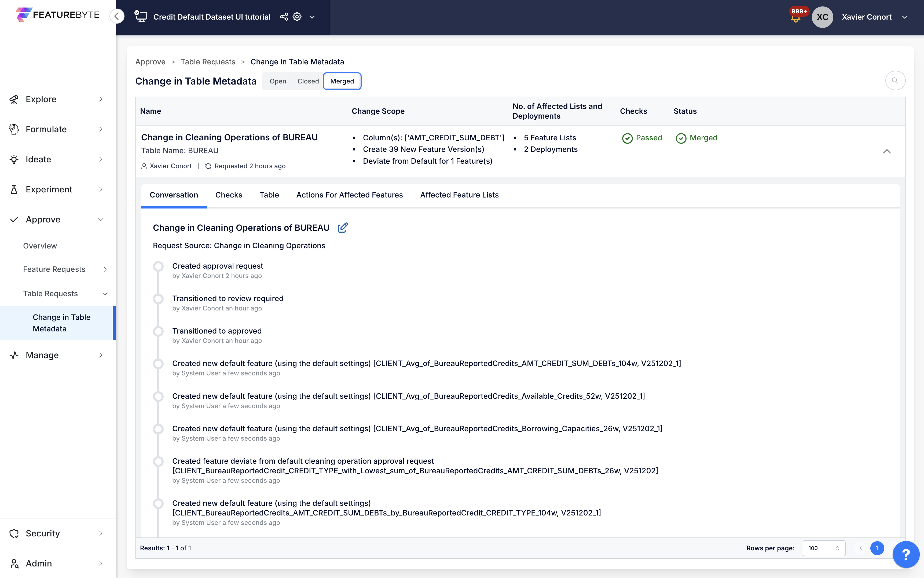924x578 pixels.
Task: Click the share icon in the header
Action: 284,17
